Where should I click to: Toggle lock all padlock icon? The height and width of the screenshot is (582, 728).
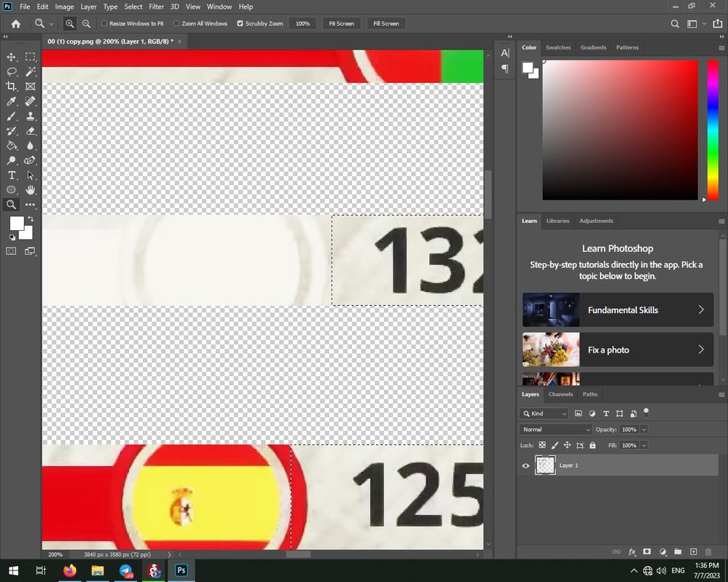(592, 445)
